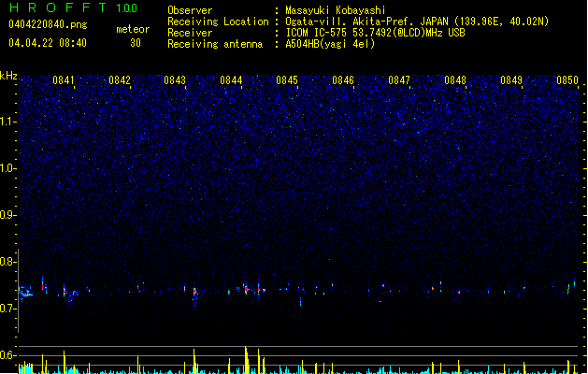Click the meteor count value 30
The width and height of the screenshot is (588, 374).
tap(136, 43)
